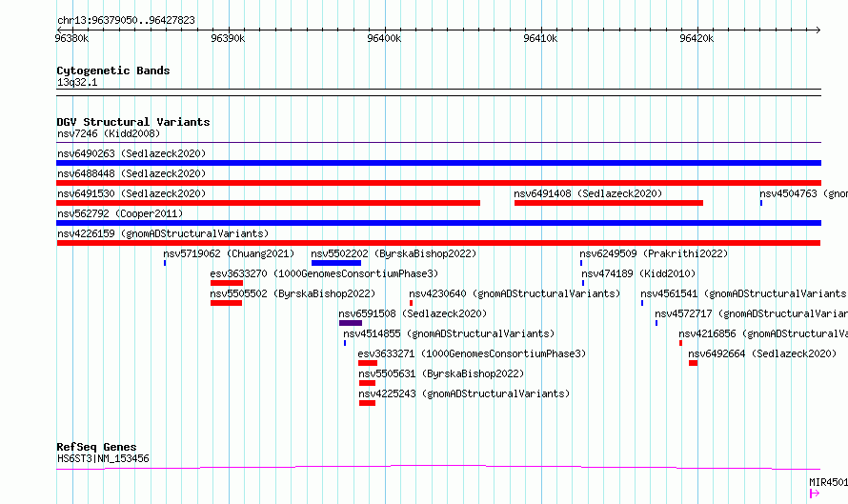
Task: Click the esv3633271 red bar
Action: (368, 363)
